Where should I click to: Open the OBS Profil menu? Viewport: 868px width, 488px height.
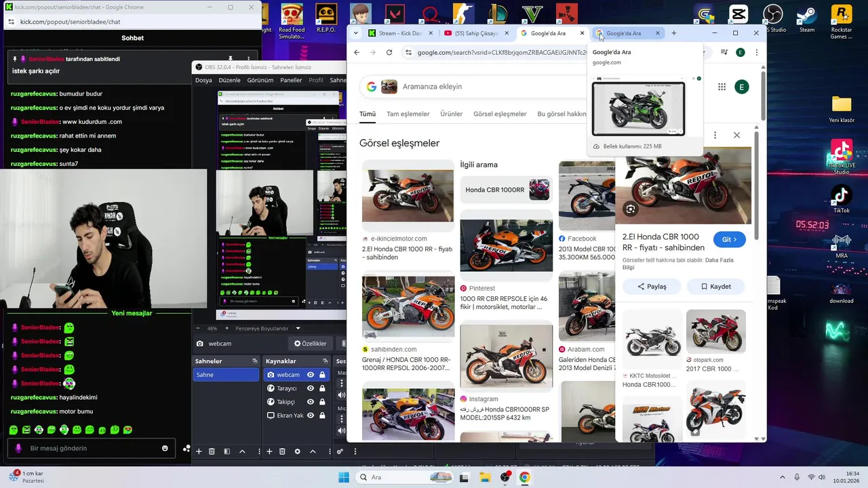[x=316, y=80]
